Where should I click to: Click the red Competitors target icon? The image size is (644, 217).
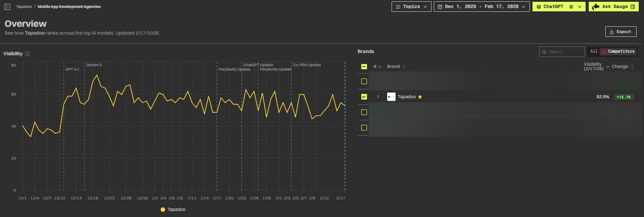coord(604,52)
